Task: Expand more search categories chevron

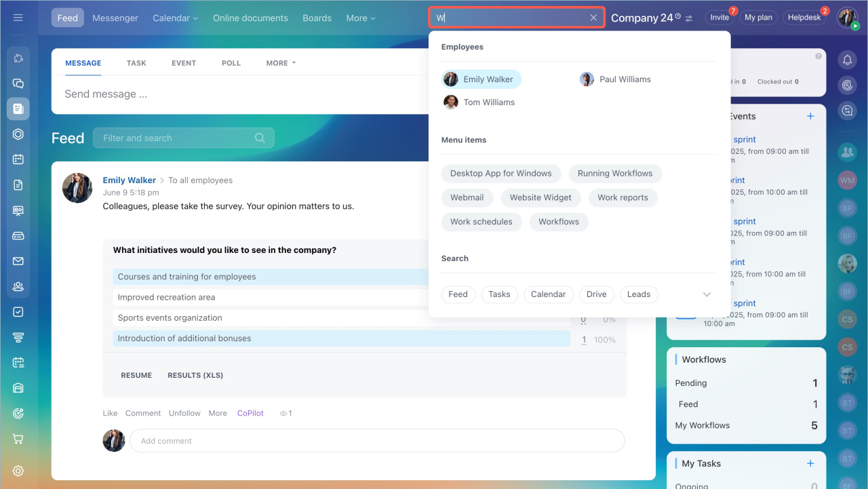Action: [x=707, y=294]
